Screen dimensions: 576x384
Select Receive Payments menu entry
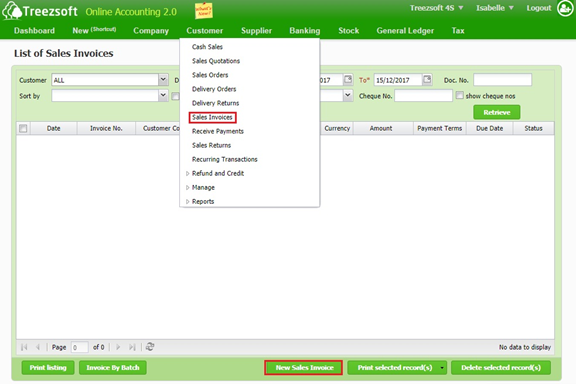[218, 131]
